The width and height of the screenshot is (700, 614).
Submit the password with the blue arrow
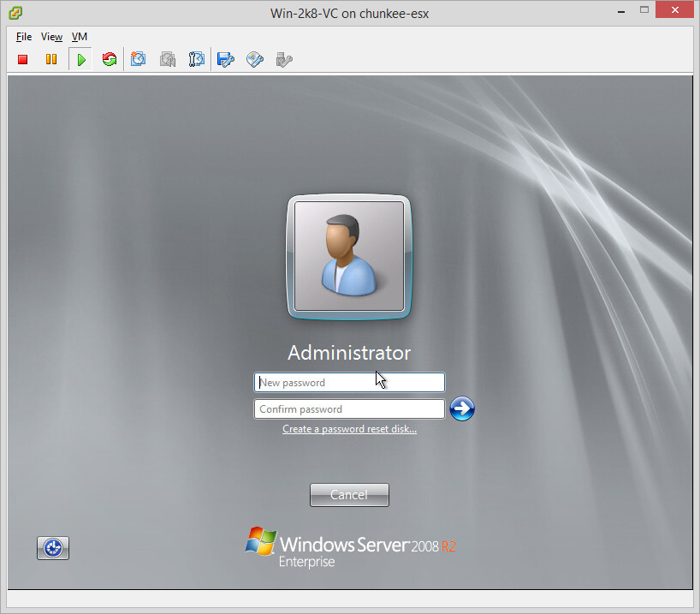click(x=461, y=408)
